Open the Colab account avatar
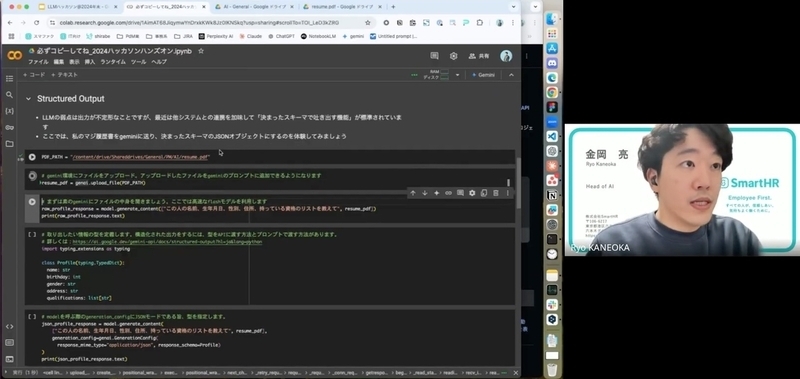Screen dimensions: 800x379 [506, 56]
